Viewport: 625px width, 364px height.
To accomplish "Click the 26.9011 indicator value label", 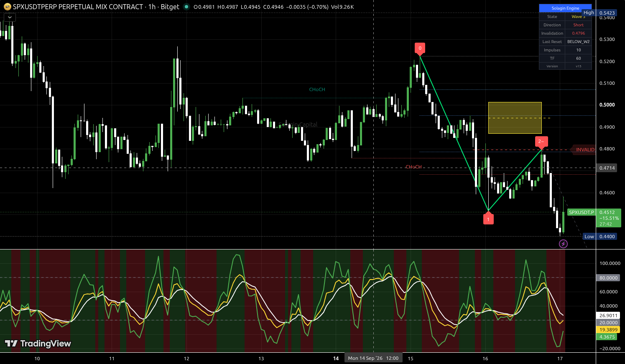I will tap(608, 316).
